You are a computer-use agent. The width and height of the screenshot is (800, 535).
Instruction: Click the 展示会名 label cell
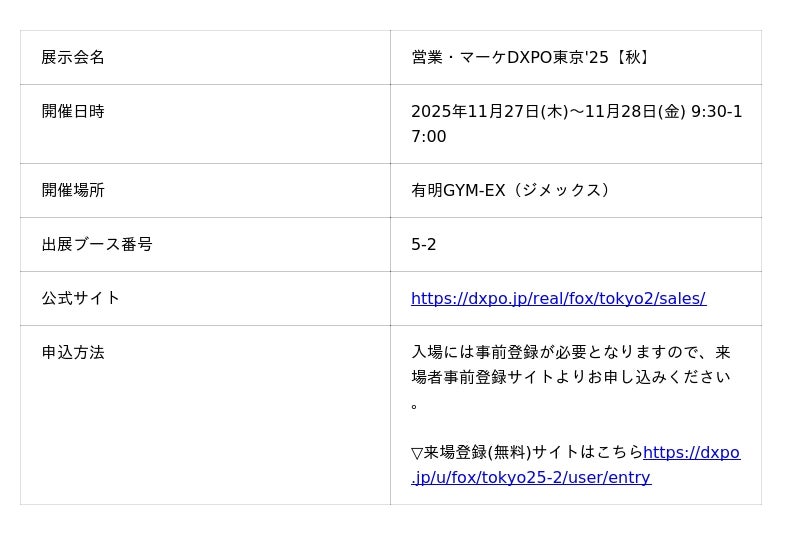pos(73,57)
